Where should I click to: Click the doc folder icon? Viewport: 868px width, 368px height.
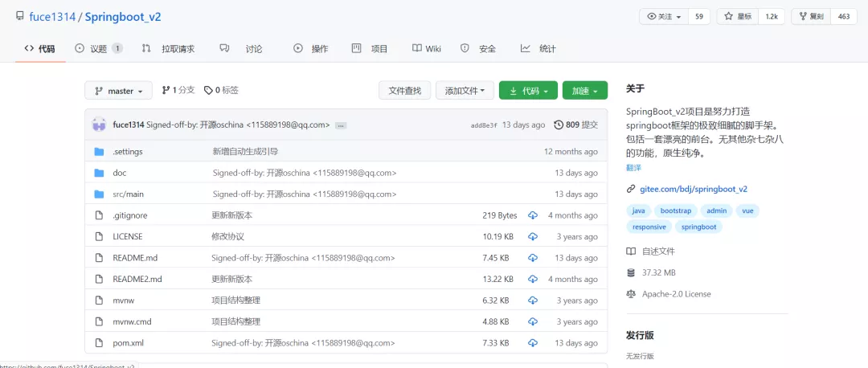click(x=99, y=173)
